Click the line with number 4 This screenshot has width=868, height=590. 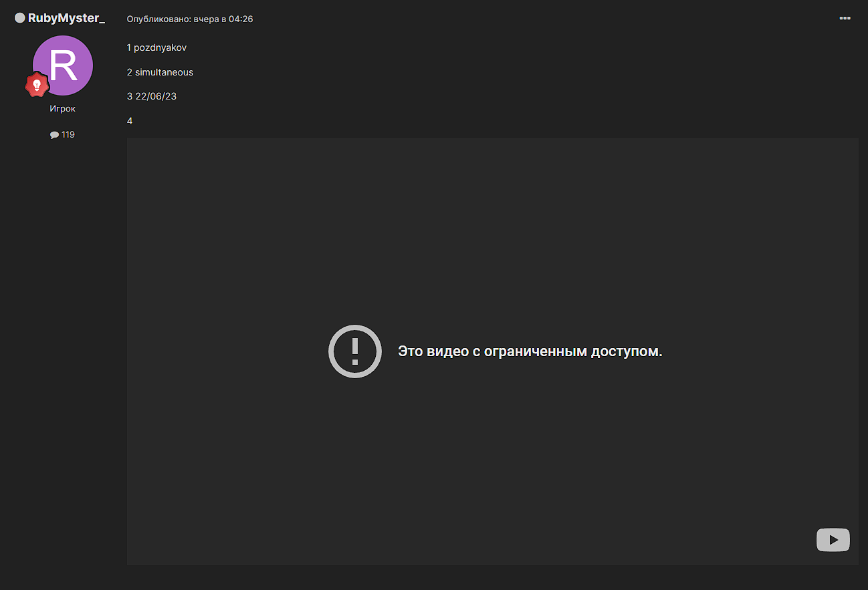(130, 121)
